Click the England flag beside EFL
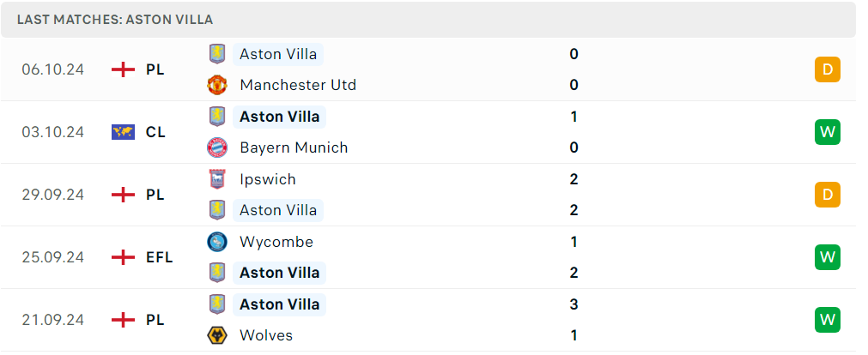The image size is (868, 355). (123, 257)
